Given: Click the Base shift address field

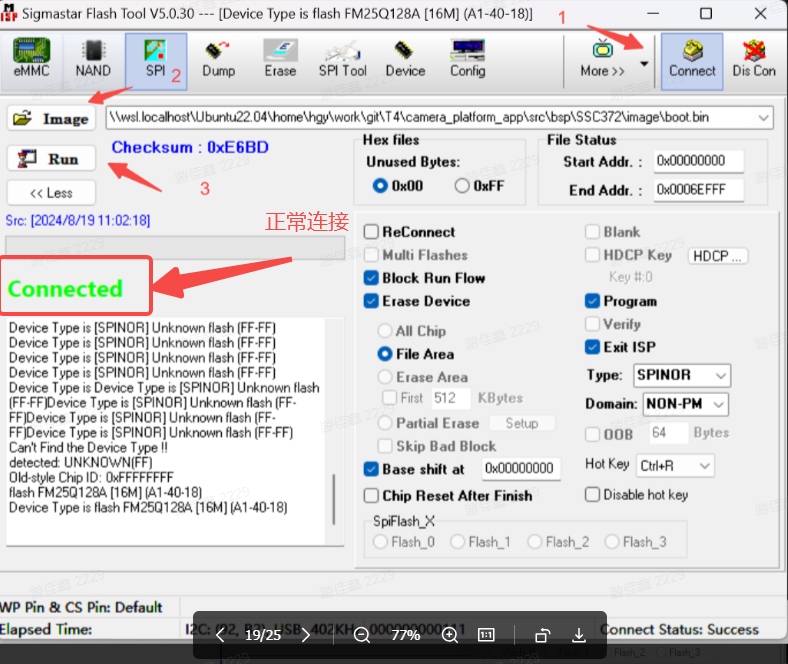Looking at the screenshot, I should coord(521,469).
